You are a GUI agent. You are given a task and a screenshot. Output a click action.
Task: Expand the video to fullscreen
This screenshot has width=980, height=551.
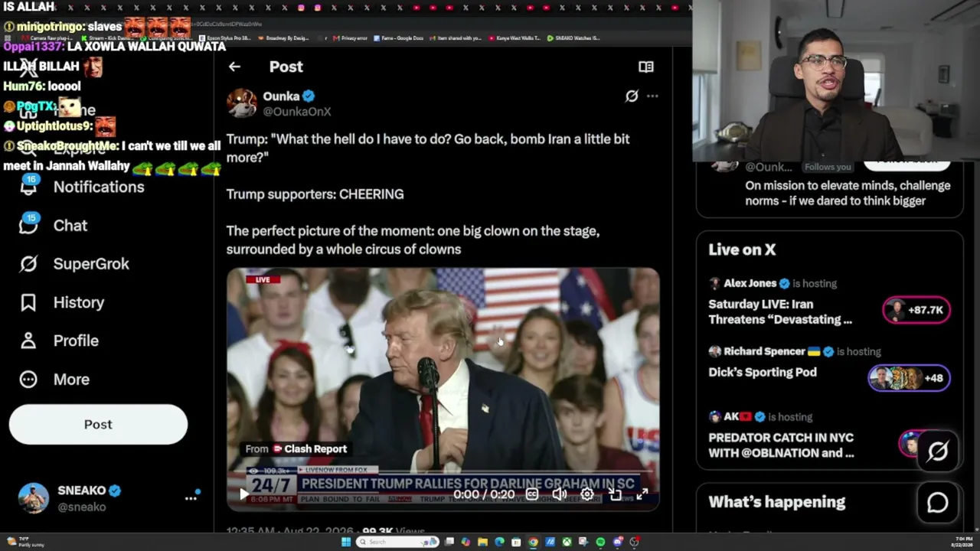click(x=642, y=494)
